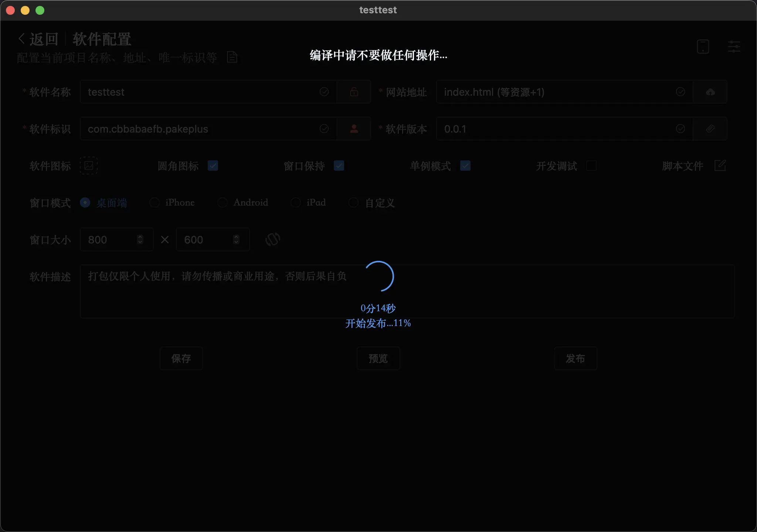The width and height of the screenshot is (757, 532).
Task: Click the height 600 stepper arrows
Action: [x=236, y=239]
